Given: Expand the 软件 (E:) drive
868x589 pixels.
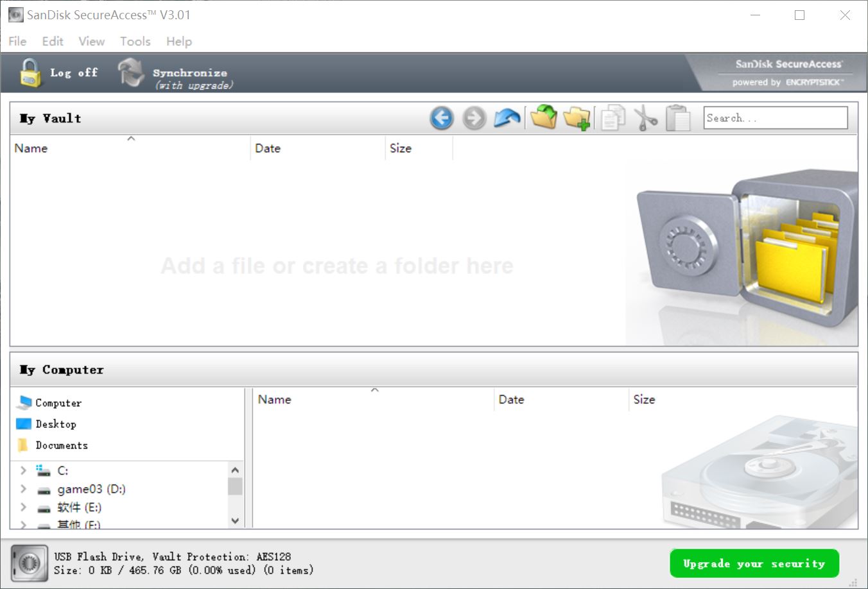Looking at the screenshot, I should coord(24,508).
